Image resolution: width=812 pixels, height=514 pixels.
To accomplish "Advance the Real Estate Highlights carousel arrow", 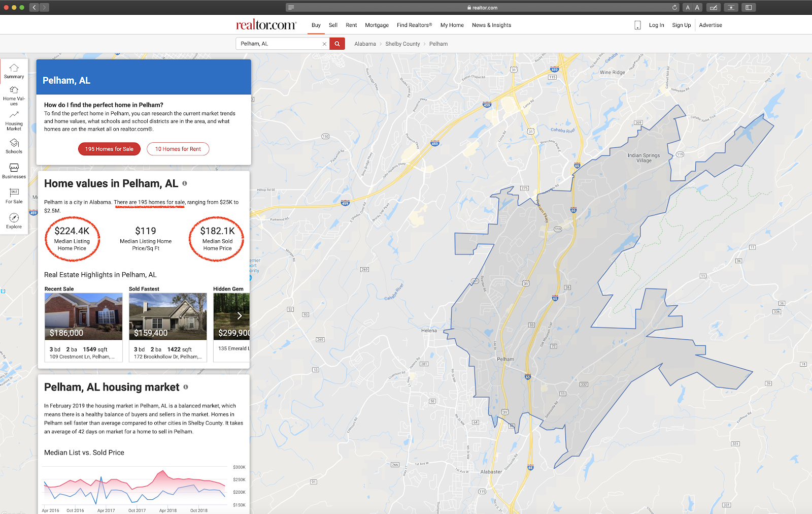I will pyautogui.click(x=240, y=316).
